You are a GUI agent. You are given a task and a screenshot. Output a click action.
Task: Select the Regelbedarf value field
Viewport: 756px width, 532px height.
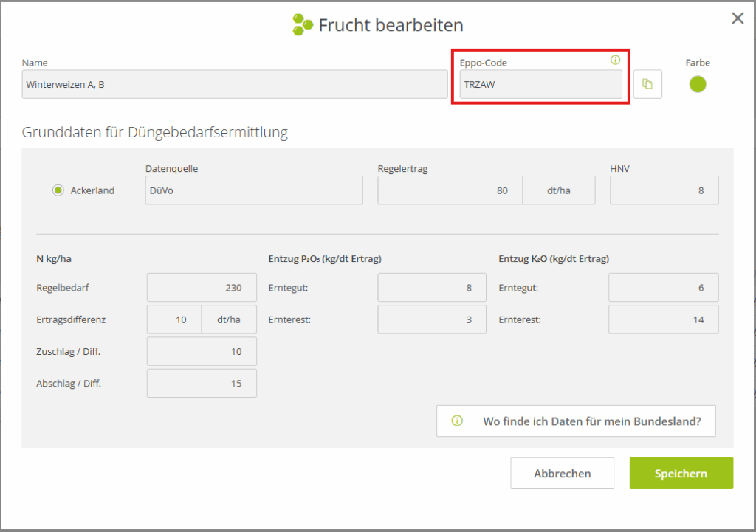(201, 287)
